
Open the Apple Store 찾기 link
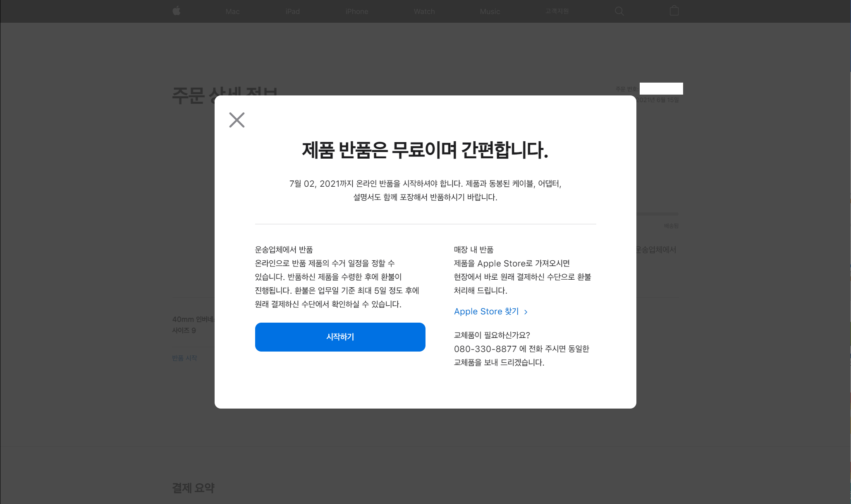(491, 311)
